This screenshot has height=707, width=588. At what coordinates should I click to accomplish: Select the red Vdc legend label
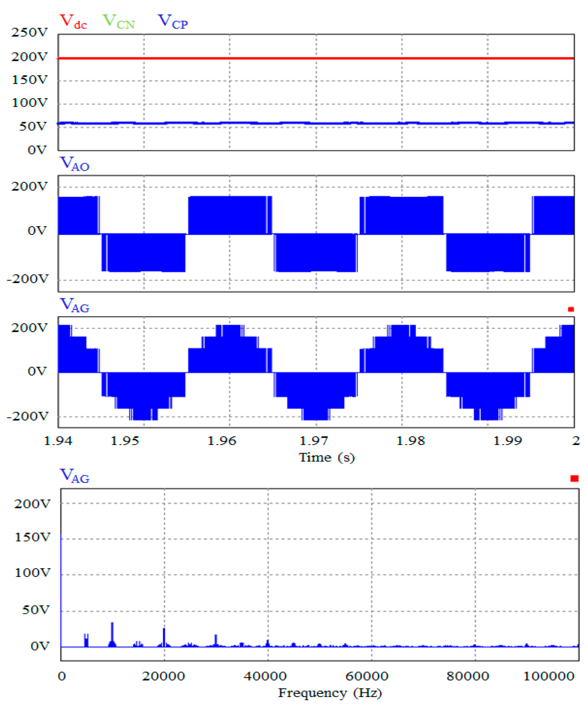point(73,22)
